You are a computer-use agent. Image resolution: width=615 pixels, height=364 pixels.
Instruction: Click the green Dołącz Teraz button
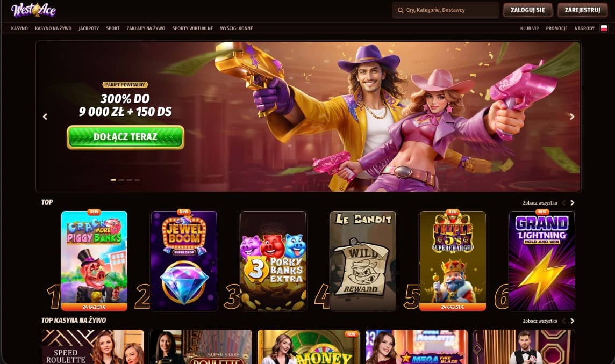[125, 137]
